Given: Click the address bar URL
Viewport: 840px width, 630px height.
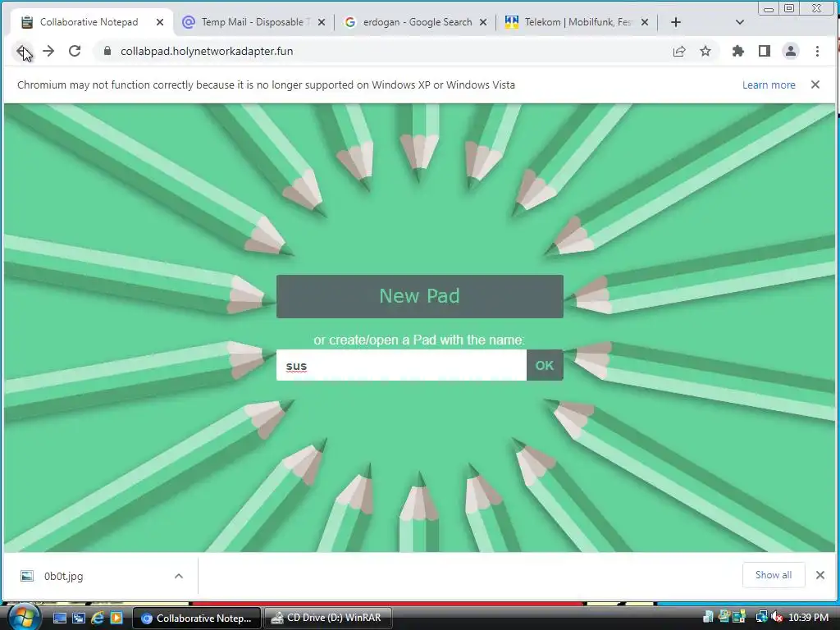Looking at the screenshot, I should 207,52.
